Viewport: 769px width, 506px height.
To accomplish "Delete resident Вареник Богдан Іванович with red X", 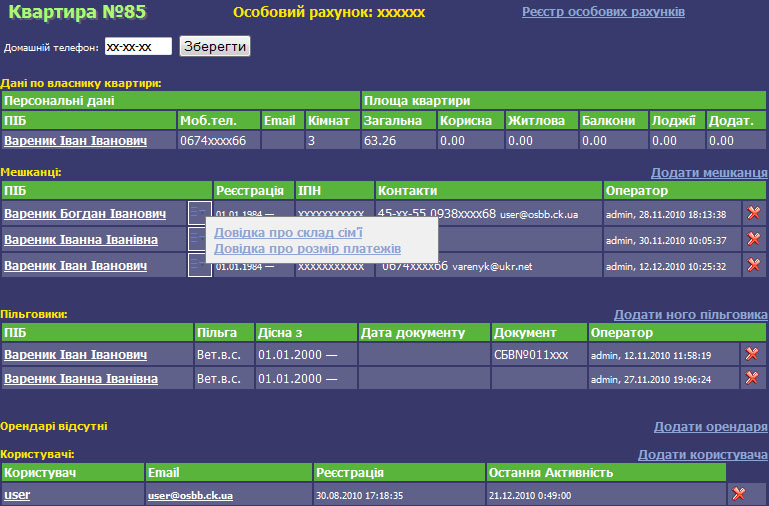I will [753, 213].
